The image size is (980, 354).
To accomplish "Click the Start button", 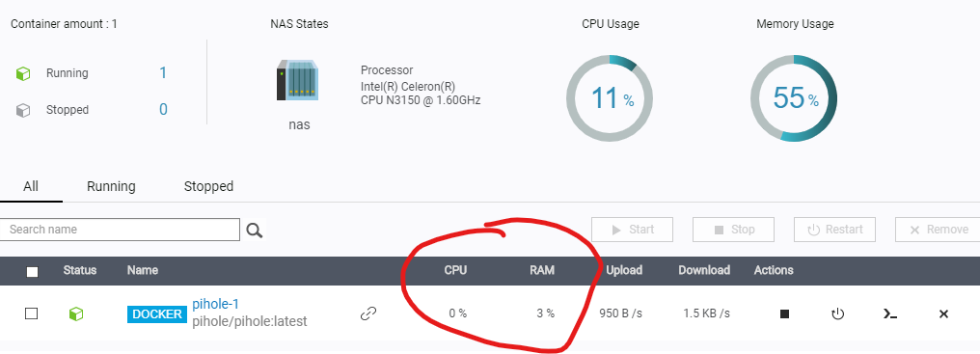I will 632,230.
